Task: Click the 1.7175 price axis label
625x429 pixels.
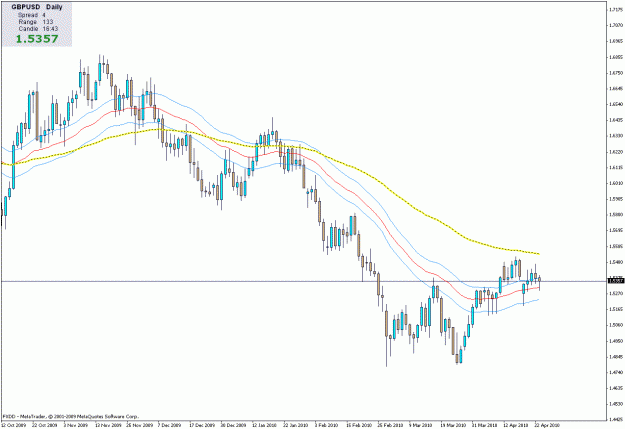Action: [616, 10]
